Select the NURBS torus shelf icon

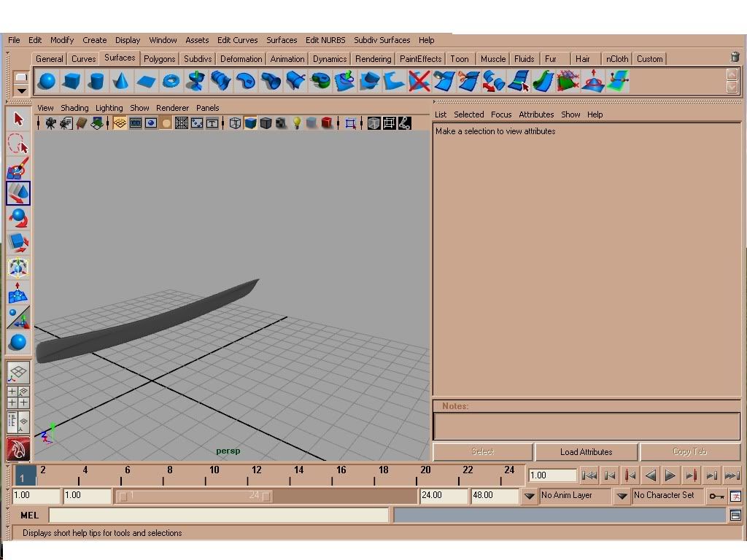point(171,81)
